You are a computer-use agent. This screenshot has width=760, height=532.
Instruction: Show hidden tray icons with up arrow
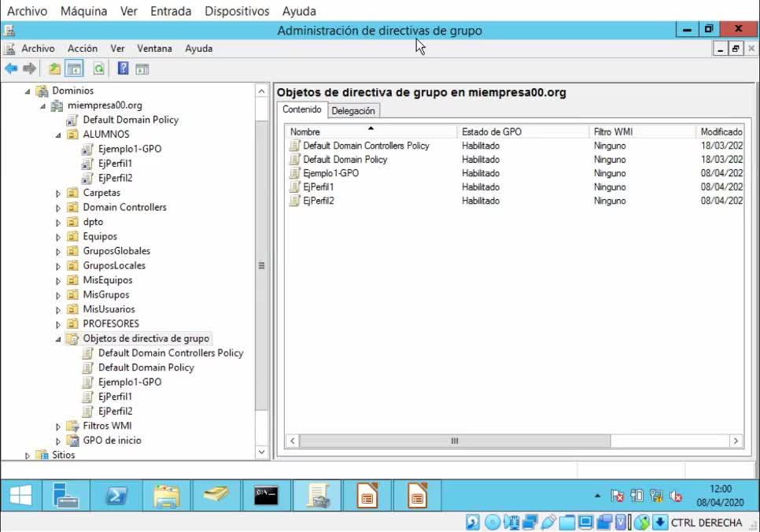pyautogui.click(x=597, y=496)
